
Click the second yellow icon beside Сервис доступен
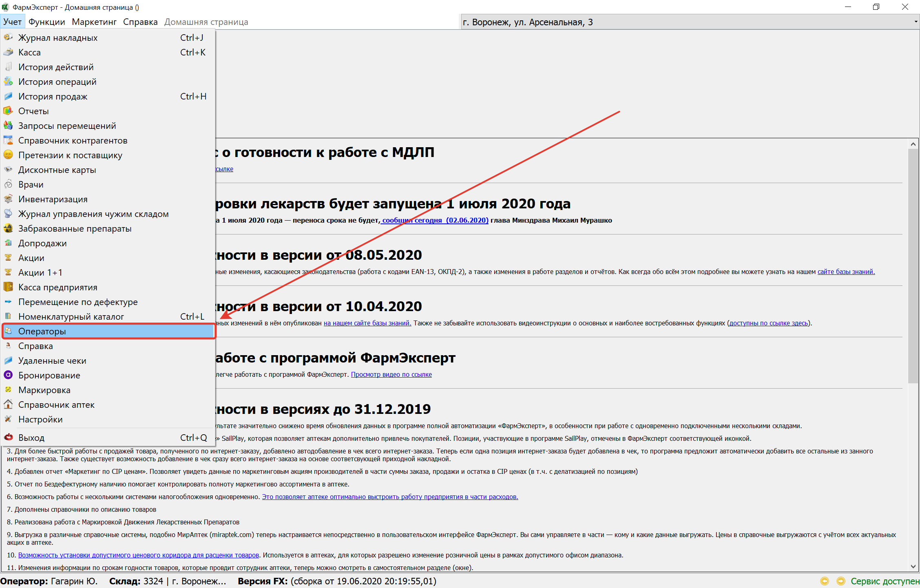point(841,581)
